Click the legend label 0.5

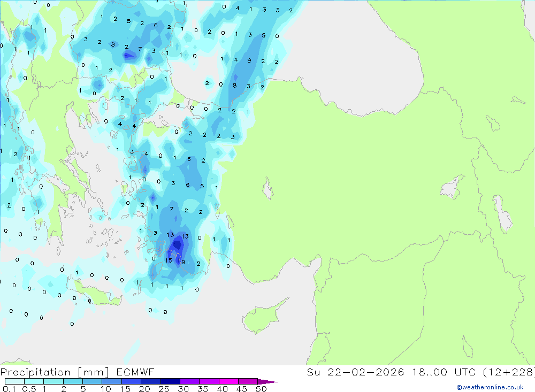[29, 389]
